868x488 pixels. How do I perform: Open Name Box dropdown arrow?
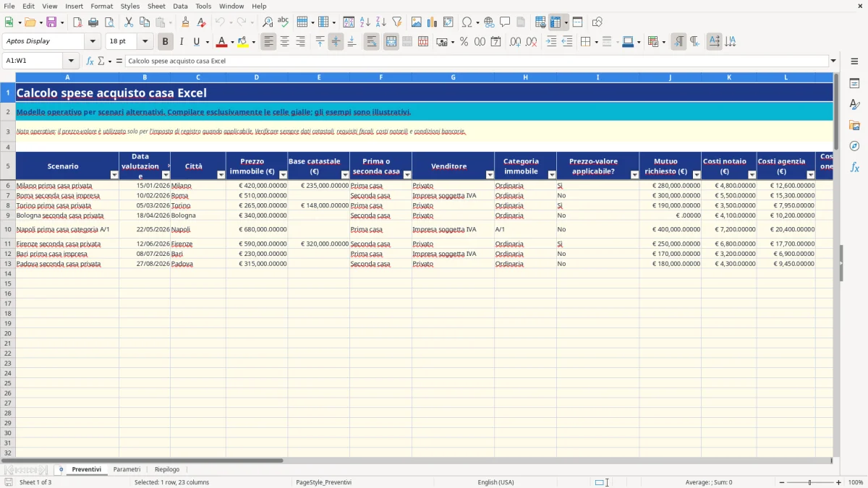71,61
